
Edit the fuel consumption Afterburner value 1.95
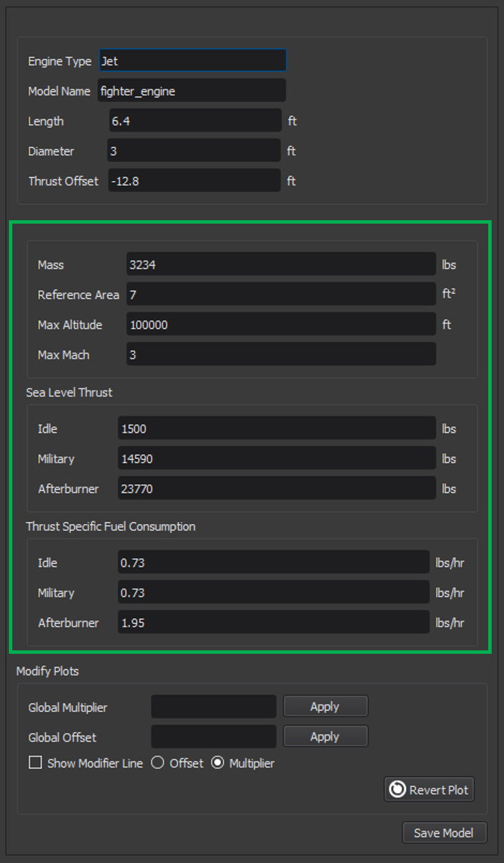click(x=274, y=622)
